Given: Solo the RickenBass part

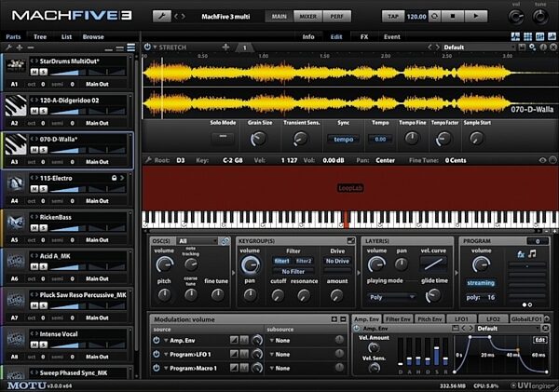Looking at the screenshot, I should [43, 228].
